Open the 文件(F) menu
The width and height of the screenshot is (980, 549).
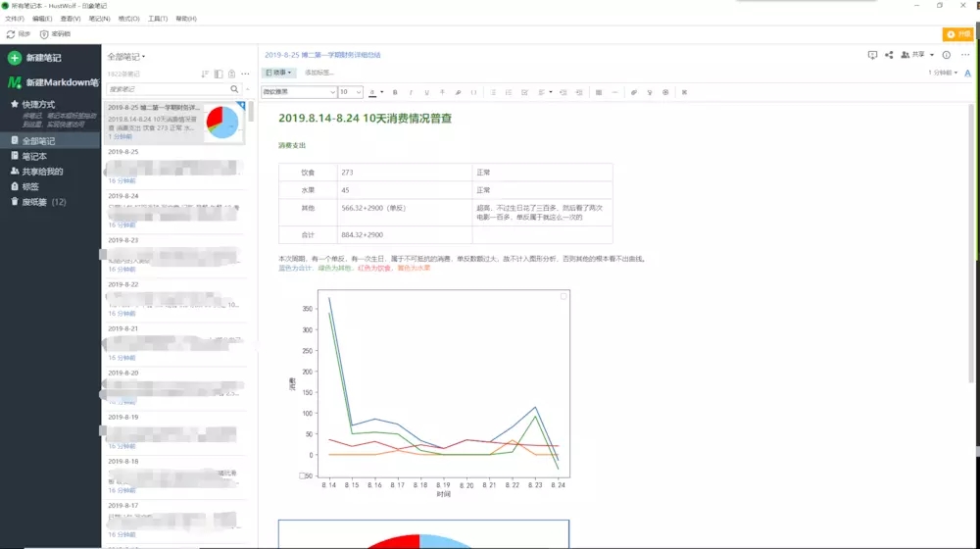click(x=15, y=19)
